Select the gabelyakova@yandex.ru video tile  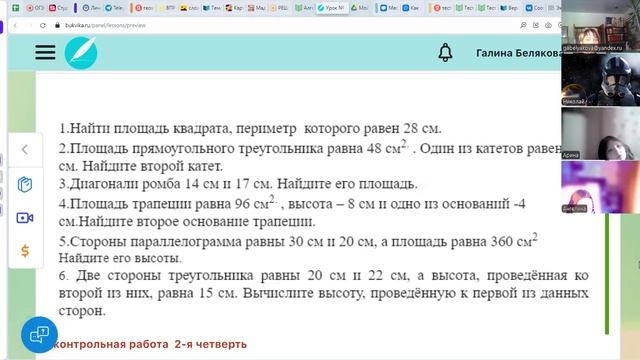[x=600, y=27]
